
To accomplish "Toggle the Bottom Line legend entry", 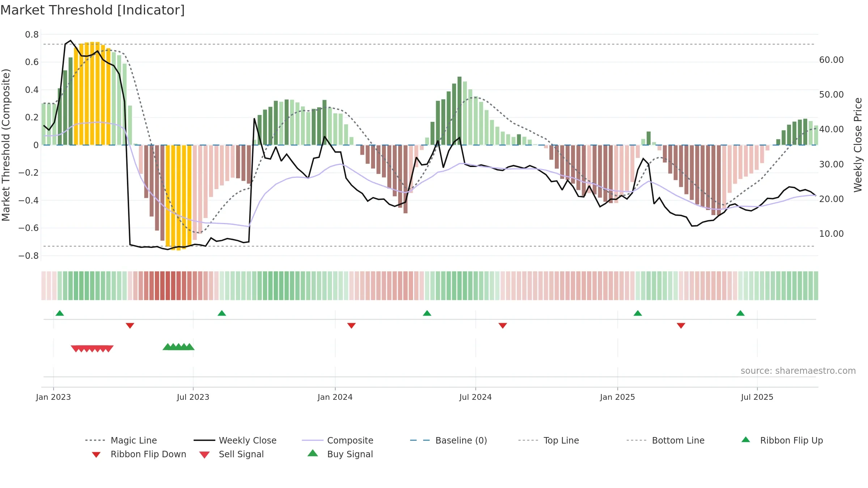I will click(x=665, y=440).
